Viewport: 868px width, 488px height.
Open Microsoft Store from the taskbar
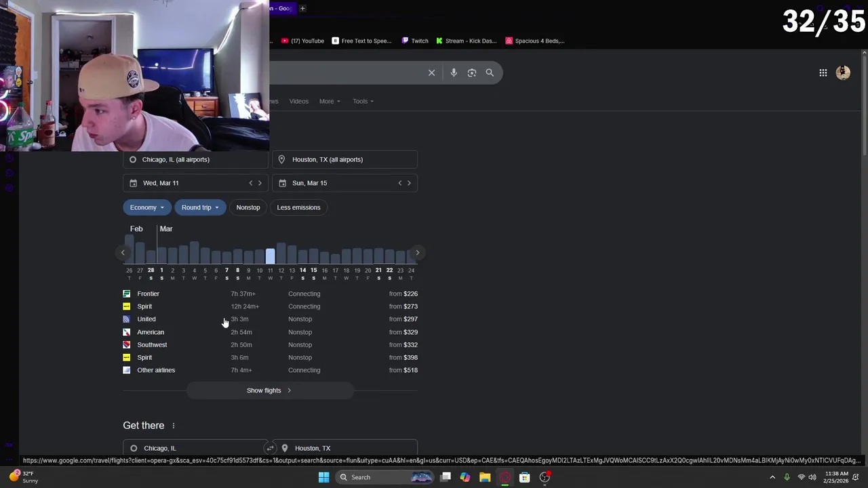[524, 477]
